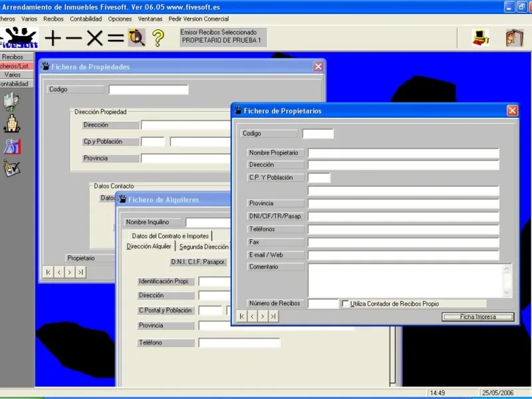This screenshot has width=532, height=399.
Task: Click the 25/05/2006 date in status bar
Action: tap(497, 393)
